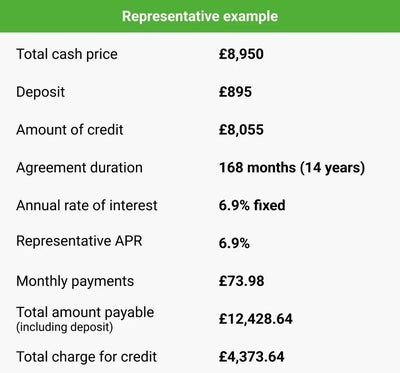
Task: Click the 6.9% fixed value
Action: click(252, 205)
